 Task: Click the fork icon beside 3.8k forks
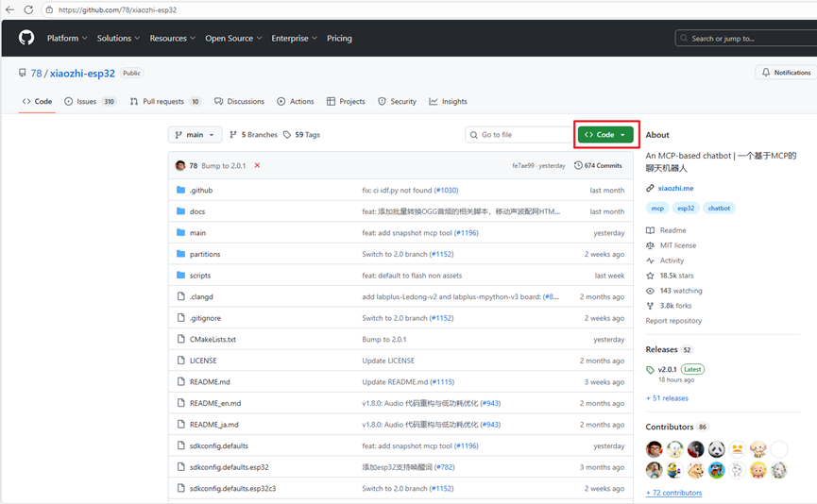650,306
